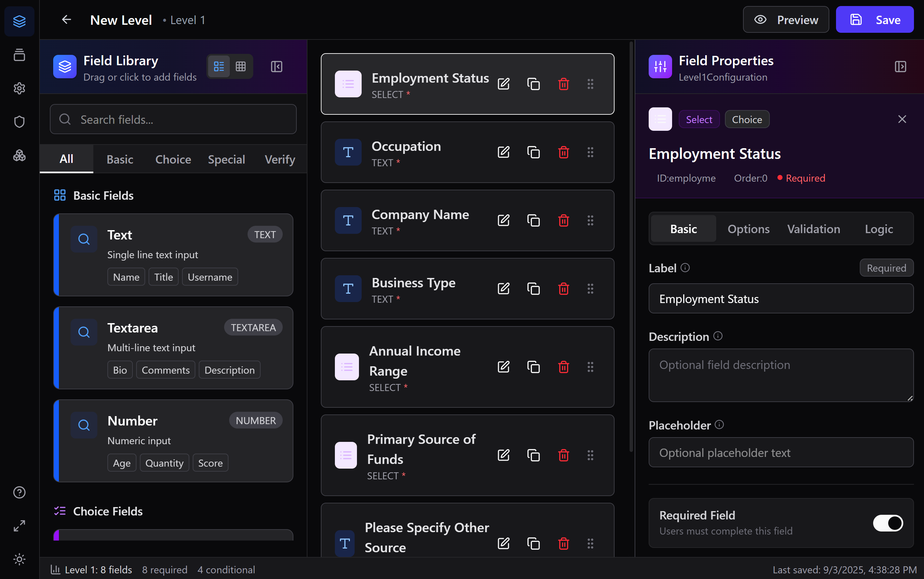Image resolution: width=924 pixels, height=579 pixels.
Task: Open help via the question mark icon
Action: click(19, 492)
